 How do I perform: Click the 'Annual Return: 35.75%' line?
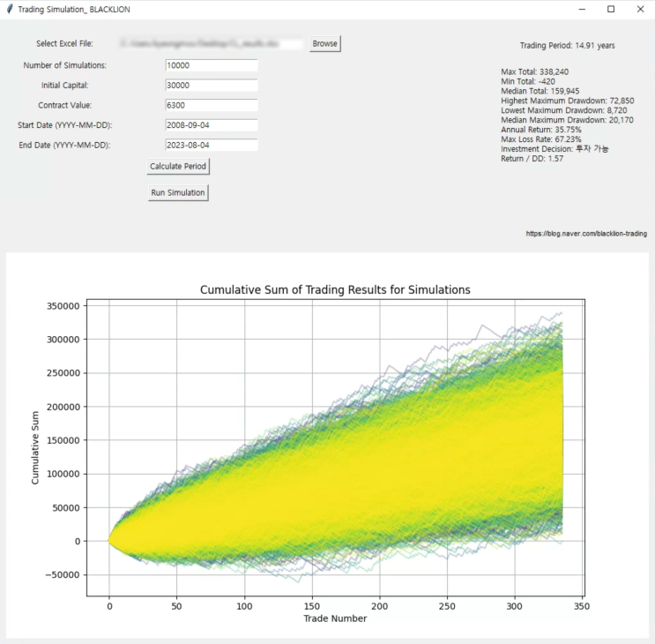[x=541, y=130]
